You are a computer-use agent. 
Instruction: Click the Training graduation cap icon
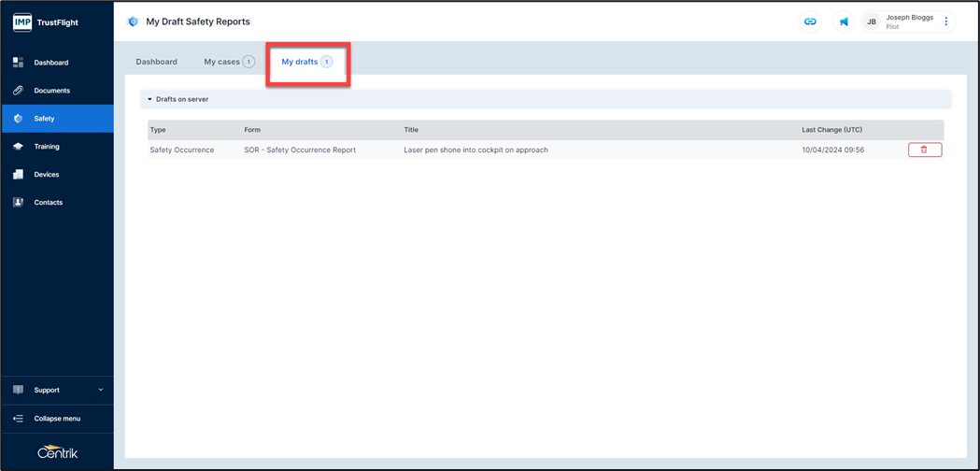tap(18, 147)
